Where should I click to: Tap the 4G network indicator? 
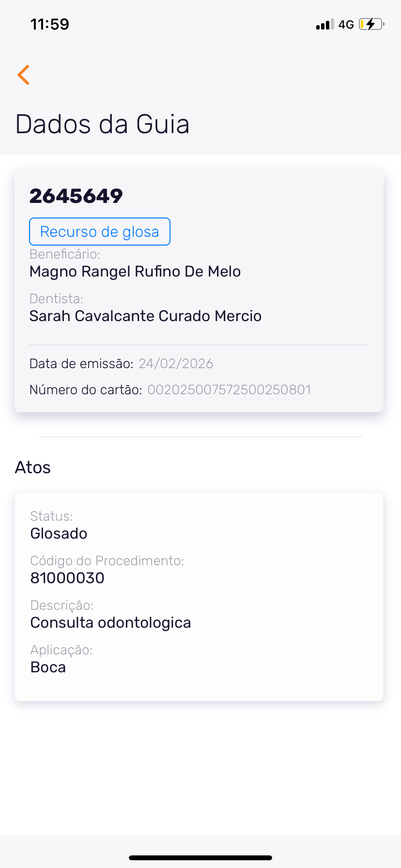pos(346,25)
